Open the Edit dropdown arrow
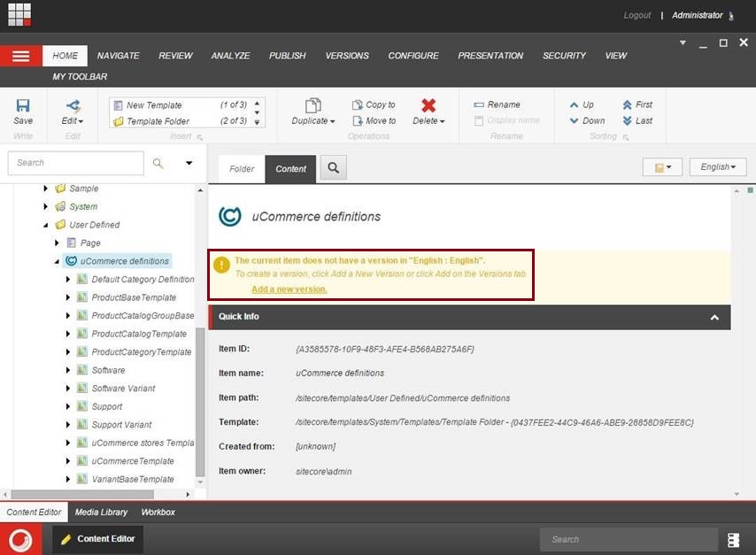The image size is (756, 555). coord(81,121)
